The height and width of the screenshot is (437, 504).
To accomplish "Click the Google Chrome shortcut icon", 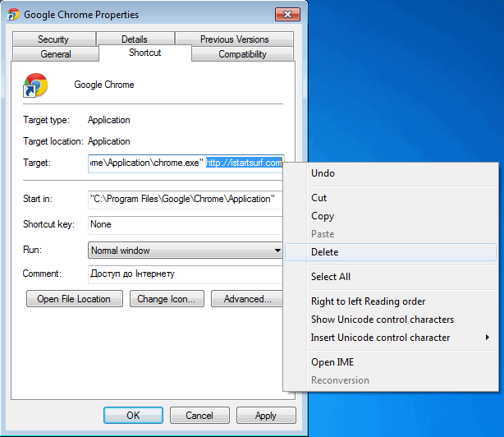I will tap(35, 85).
